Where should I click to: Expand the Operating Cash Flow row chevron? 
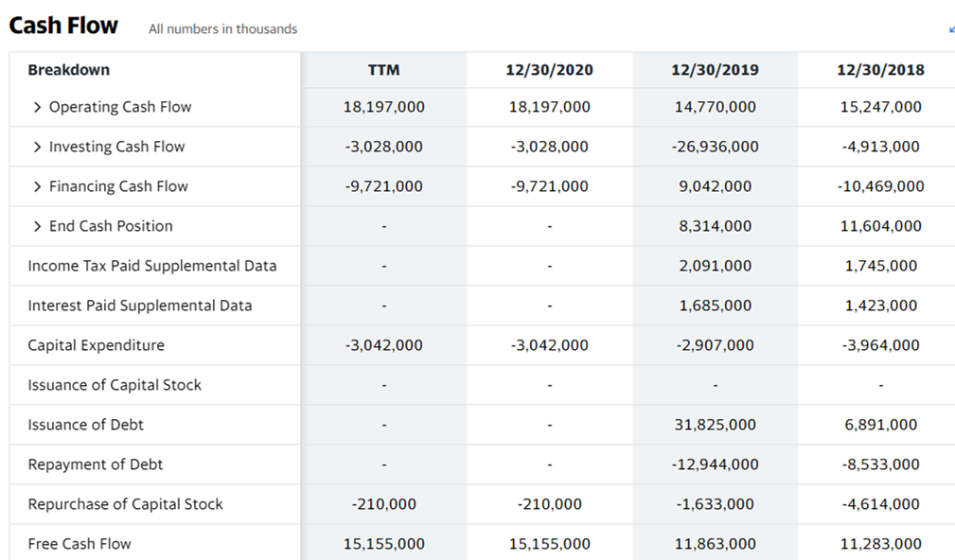(37, 107)
